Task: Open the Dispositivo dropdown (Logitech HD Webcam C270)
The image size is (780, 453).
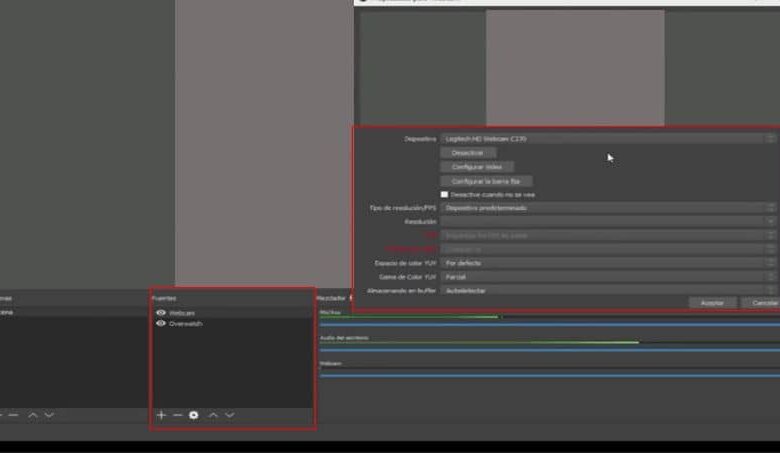Action: (x=607, y=139)
